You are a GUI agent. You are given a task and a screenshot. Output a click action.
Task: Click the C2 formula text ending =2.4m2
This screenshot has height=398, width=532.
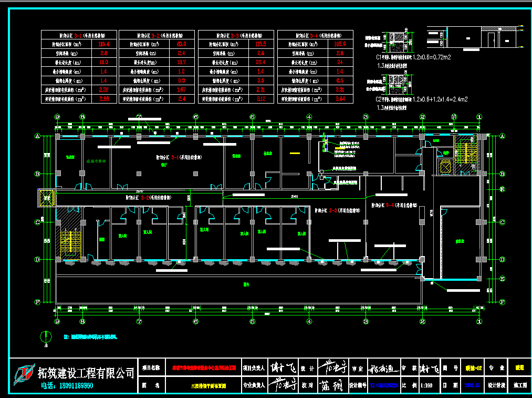click(440, 99)
